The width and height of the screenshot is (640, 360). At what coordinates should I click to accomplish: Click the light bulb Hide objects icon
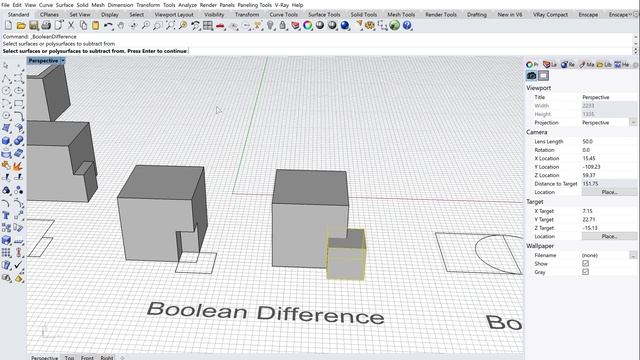tap(270, 26)
